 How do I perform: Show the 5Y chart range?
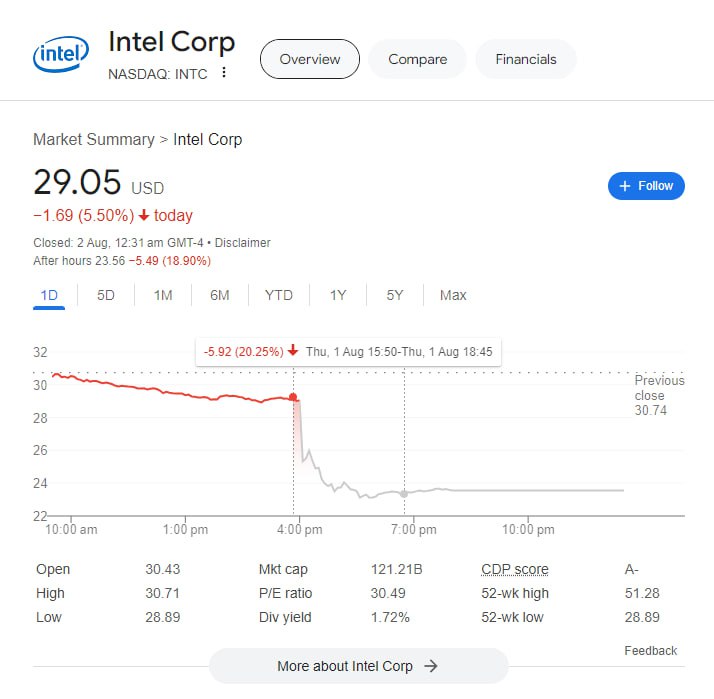395,295
